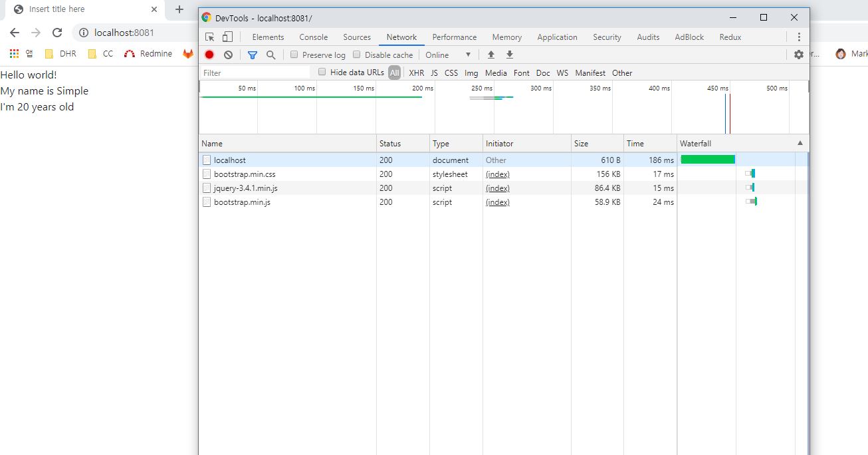Open the apps grid bookmark shortcut
This screenshot has height=455, width=868.
point(14,54)
